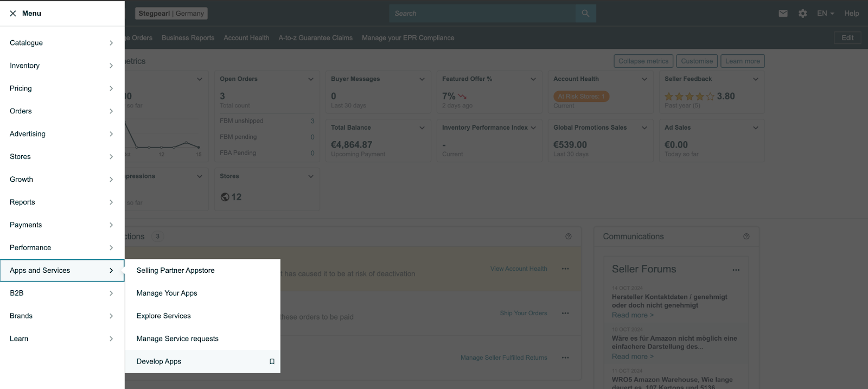Click the At Risk Stores badge
Image resolution: width=868 pixels, height=389 pixels.
(x=581, y=97)
